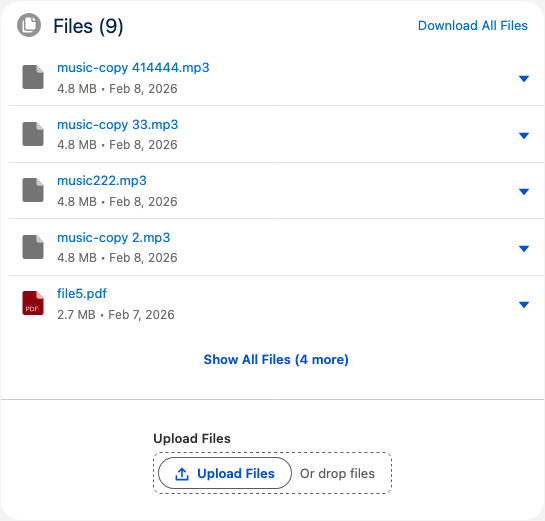Image resolution: width=545 pixels, height=521 pixels.
Task: Open music-copy 33.mp3 file link
Action: click(117, 124)
